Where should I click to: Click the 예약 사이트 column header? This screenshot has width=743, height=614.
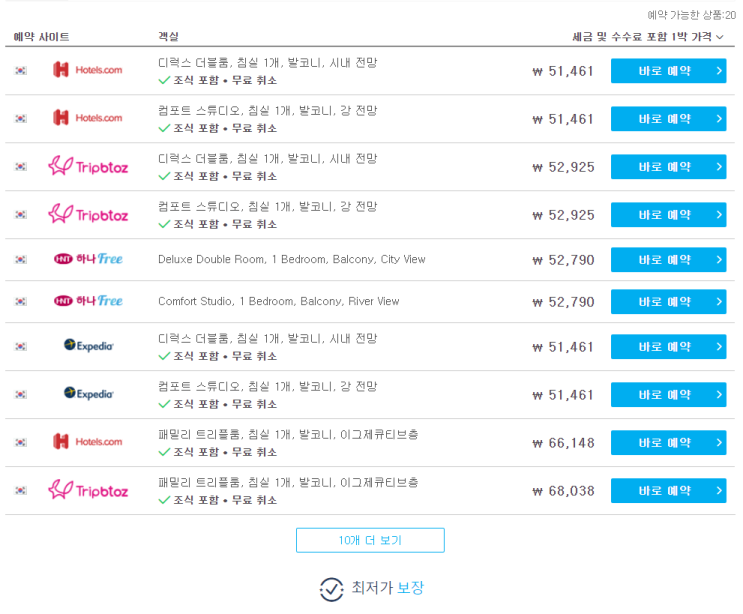pyautogui.click(x=41, y=37)
